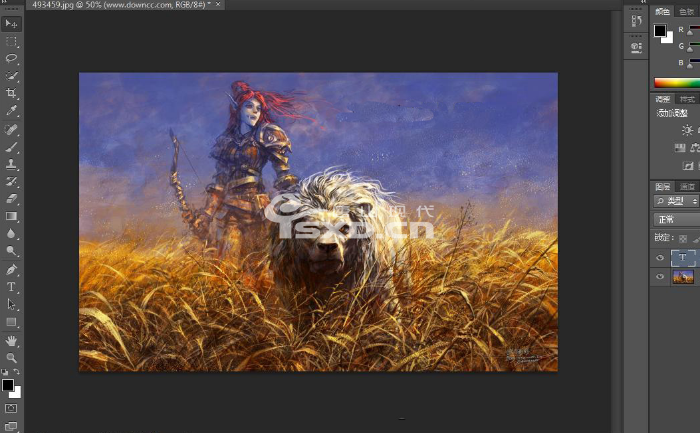Switch to the Styles (样式) tab
Image resolution: width=700 pixels, height=433 pixels.
point(687,99)
